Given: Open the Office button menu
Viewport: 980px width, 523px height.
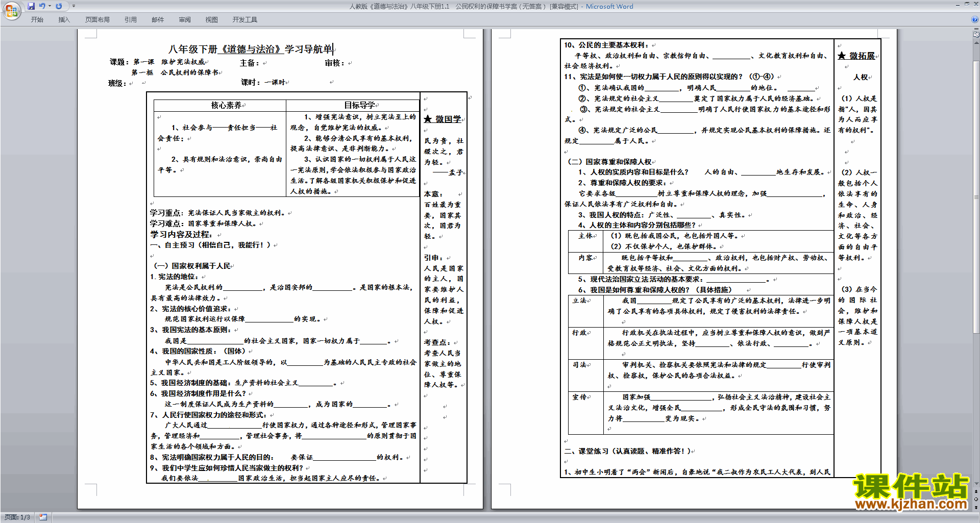Looking at the screenshot, I should 11,10.
